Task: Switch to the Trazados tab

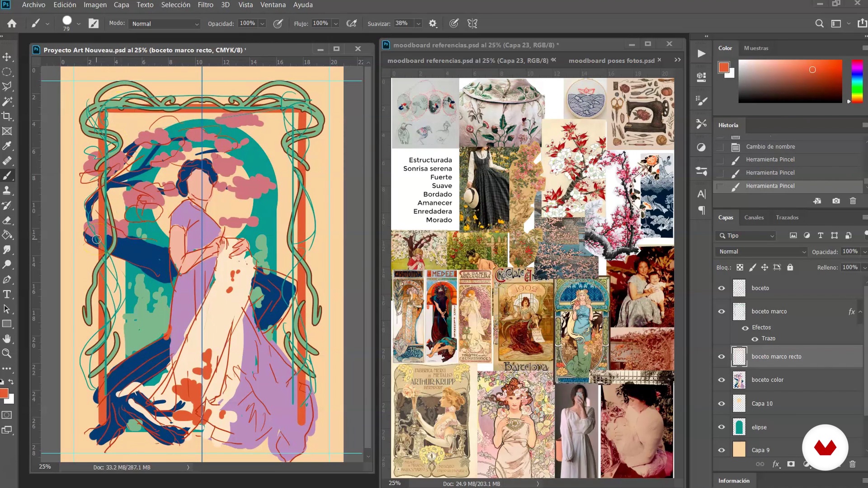Action: [787, 218]
